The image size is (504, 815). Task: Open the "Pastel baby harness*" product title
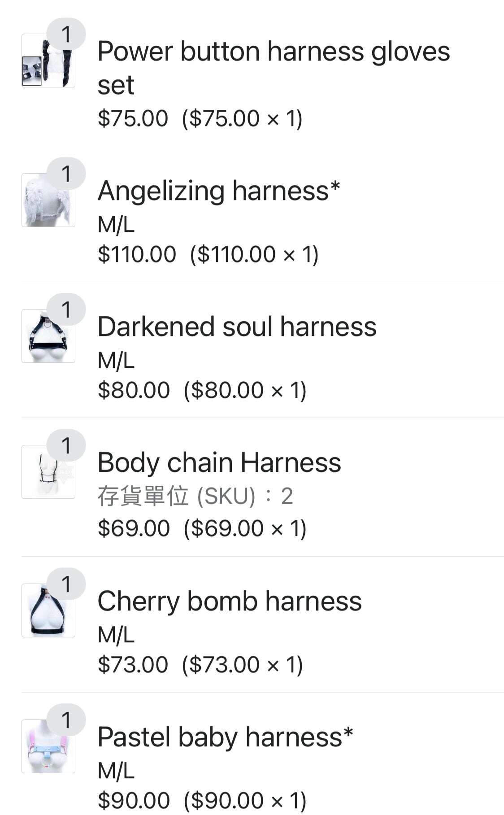(x=225, y=737)
